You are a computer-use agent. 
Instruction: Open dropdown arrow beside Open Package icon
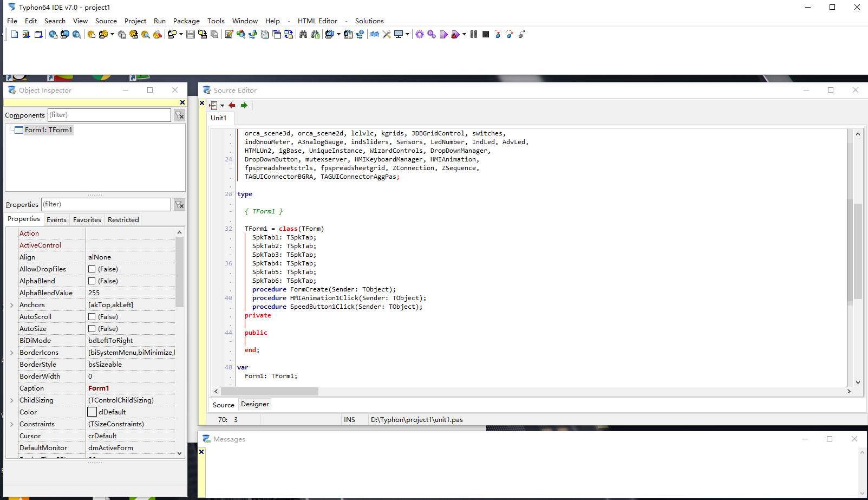click(338, 34)
